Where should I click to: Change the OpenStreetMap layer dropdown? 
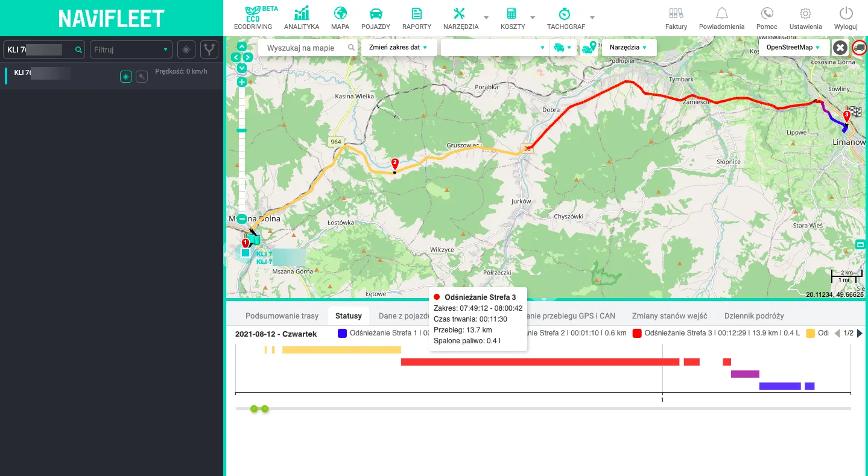pos(793,48)
